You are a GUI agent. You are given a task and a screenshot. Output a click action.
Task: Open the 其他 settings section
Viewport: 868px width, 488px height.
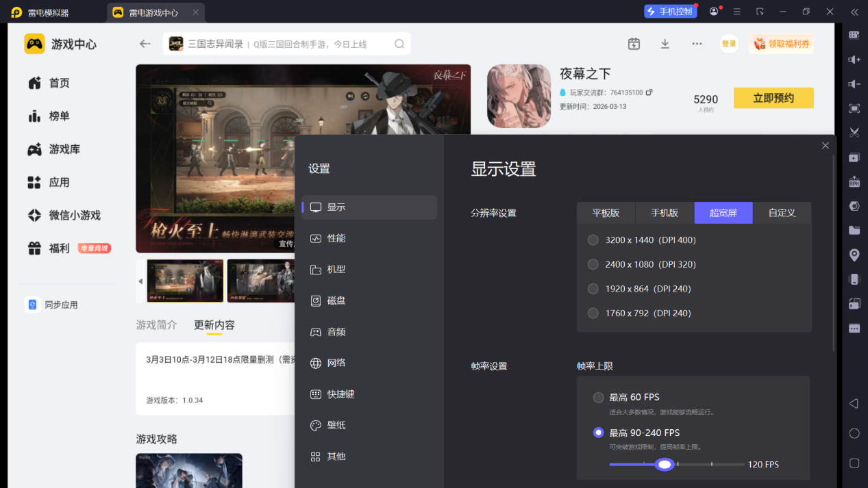pyautogui.click(x=369, y=457)
